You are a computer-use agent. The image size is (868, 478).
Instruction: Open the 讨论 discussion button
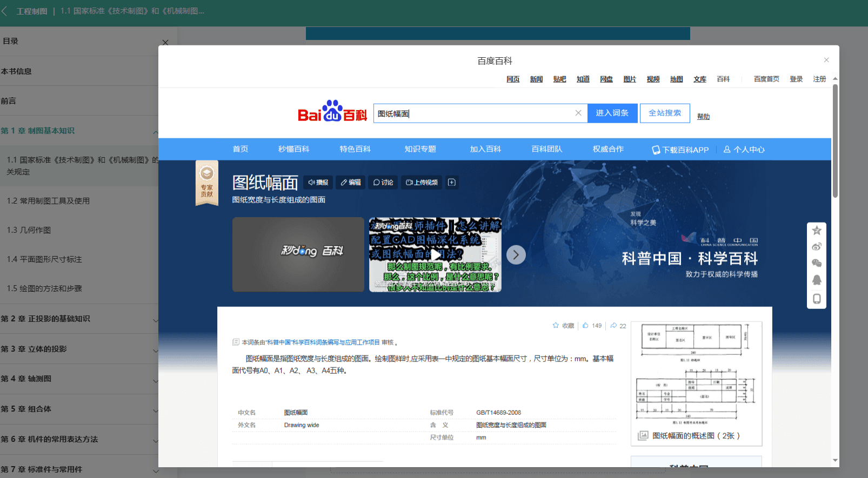click(x=383, y=183)
